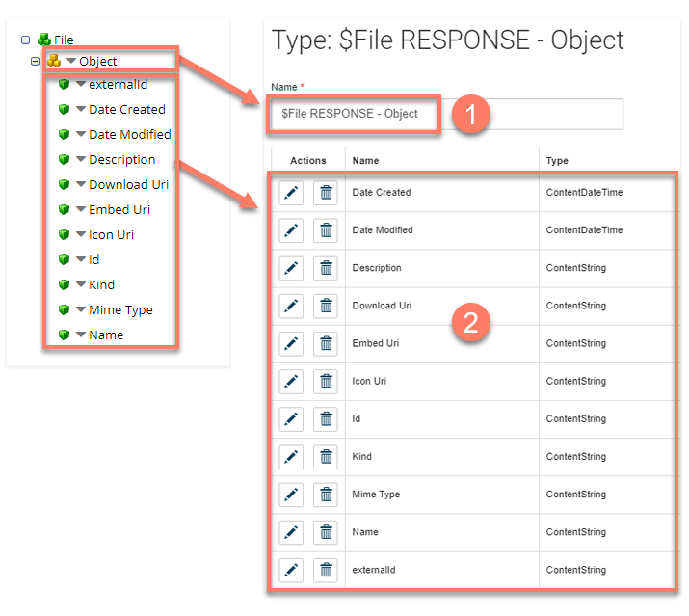Click ContentString type of externalId row
The width and height of the screenshot is (689, 616).
575,570
